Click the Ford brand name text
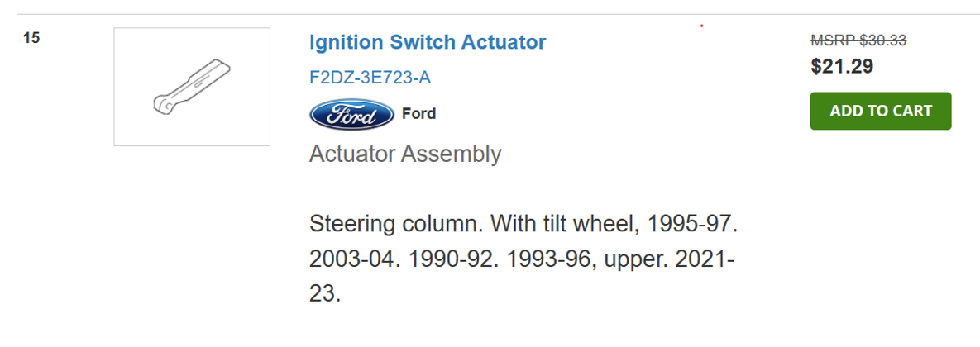The image size is (980, 347). tap(418, 114)
